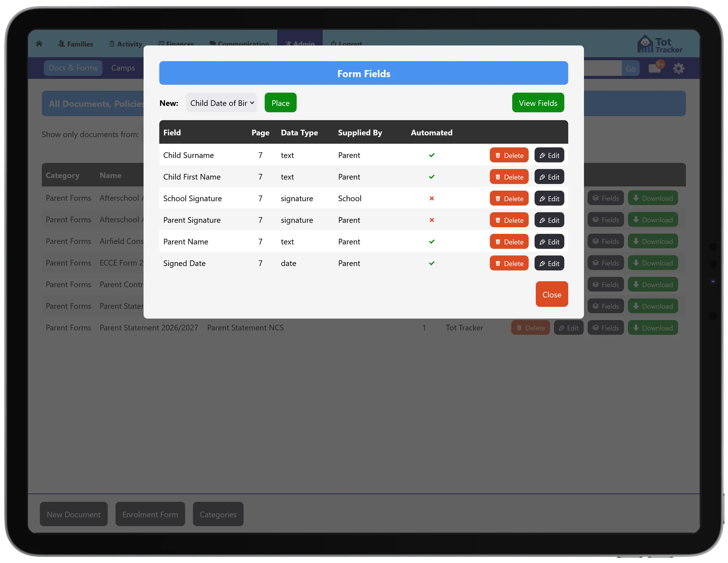Viewport: 728px width, 563px height.
Task: Open the Communication menu
Action: click(x=239, y=43)
